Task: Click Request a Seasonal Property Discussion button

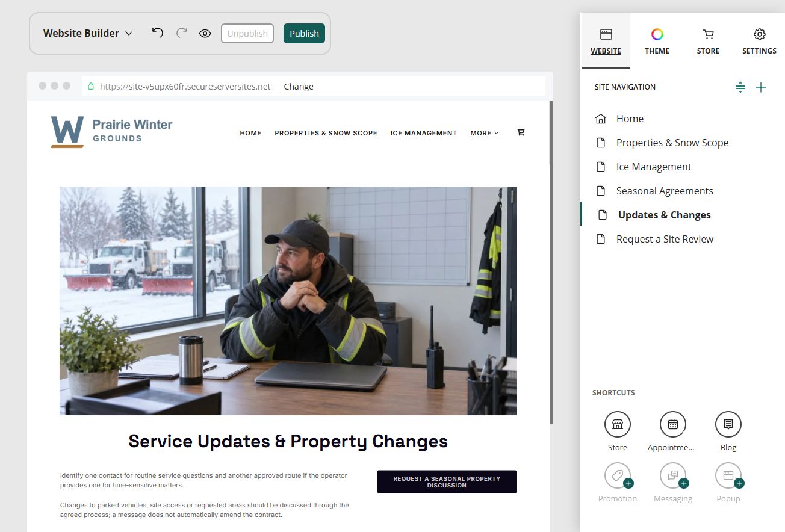Action: 447,482
